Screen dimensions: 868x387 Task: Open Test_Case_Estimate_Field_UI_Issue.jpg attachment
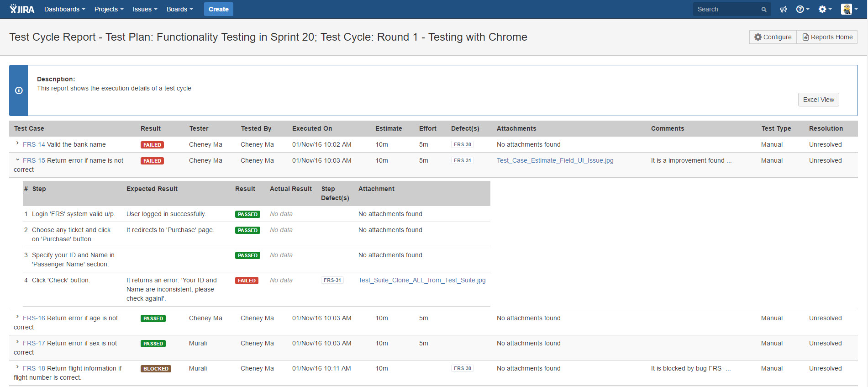(x=555, y=160)
